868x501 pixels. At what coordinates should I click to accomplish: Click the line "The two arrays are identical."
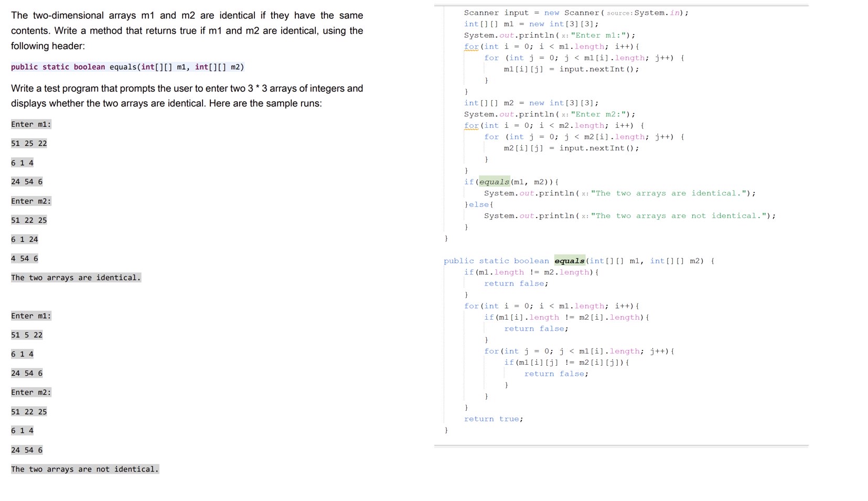tap(75, 277)
